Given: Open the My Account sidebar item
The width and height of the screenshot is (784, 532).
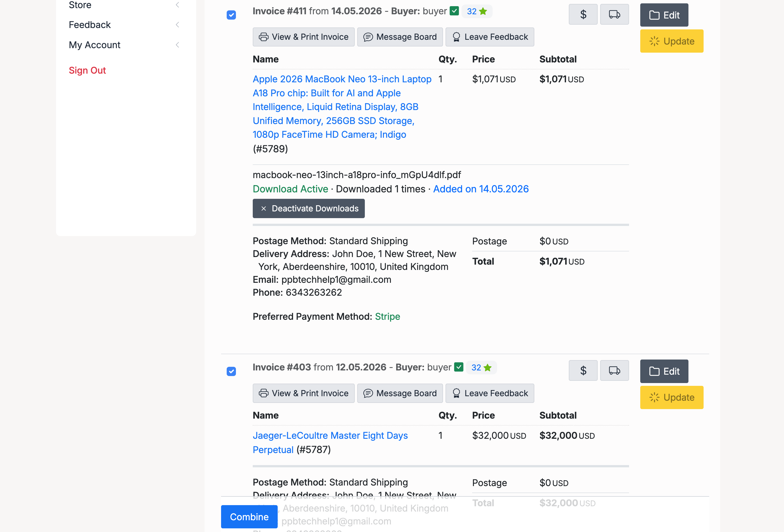Looking at the screenshot, I should click(x=94, y=45).
